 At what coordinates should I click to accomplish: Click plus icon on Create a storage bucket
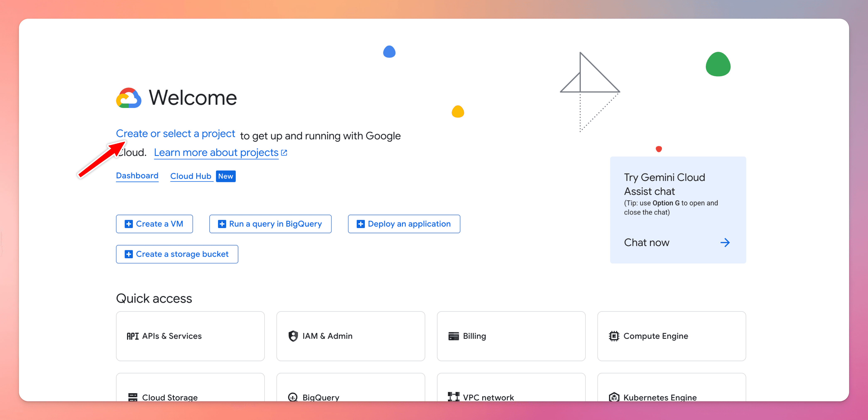pos(129,254)
